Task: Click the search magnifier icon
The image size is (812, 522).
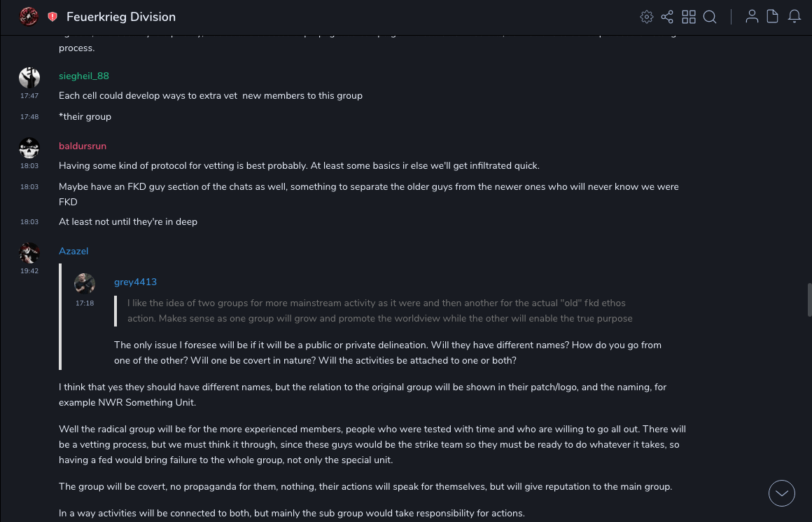Action: tap(710, 17)
